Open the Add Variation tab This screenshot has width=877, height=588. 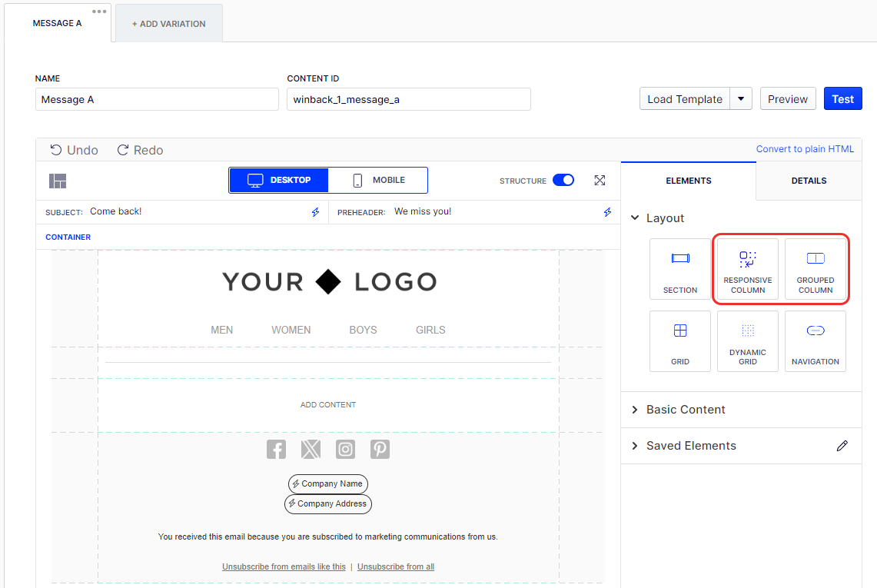[168, 24]
